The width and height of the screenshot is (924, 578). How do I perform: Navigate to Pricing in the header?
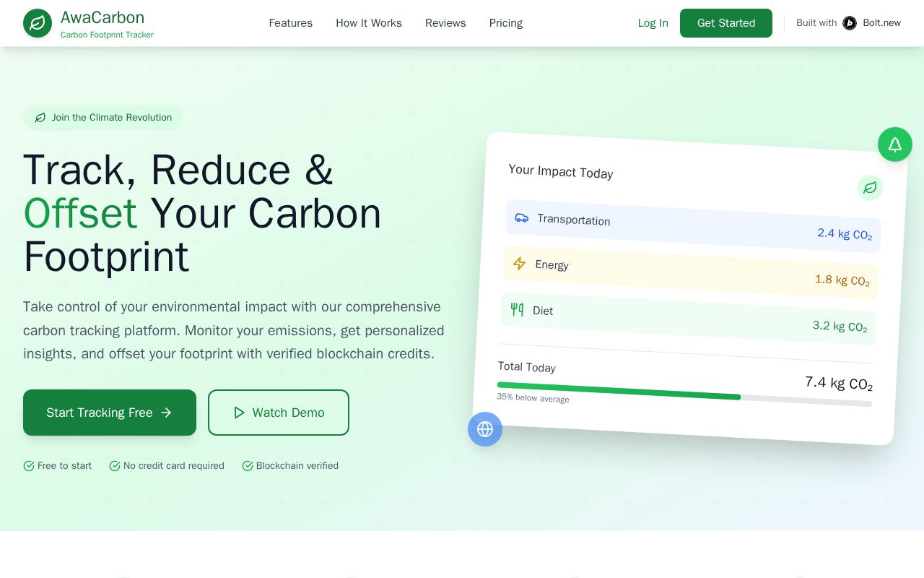506,23
